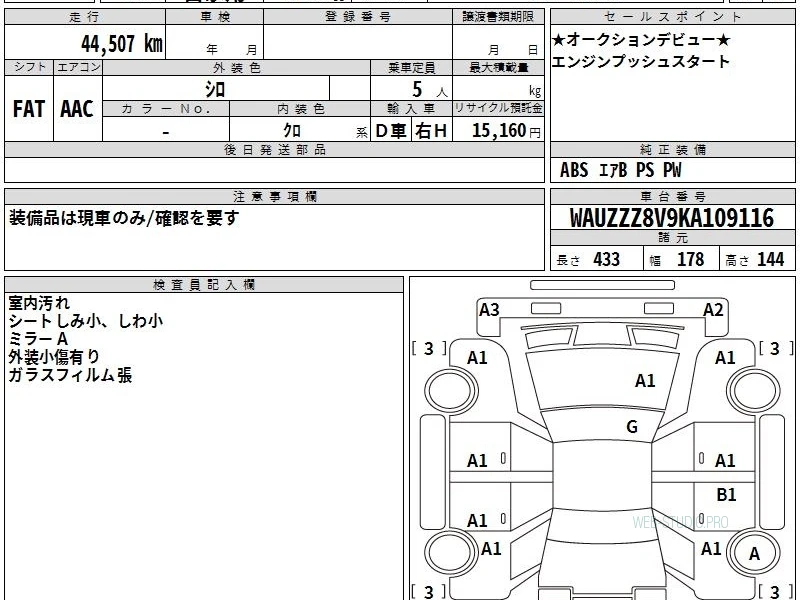Select the エンジンプッシュスタート line
This screenshot has width=800, height=600.
[x=641, y=61]
